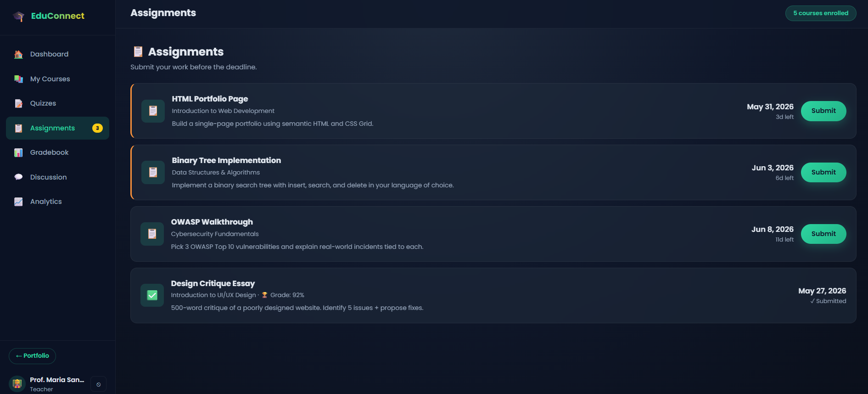
Task: Click the logout icon beside Prof. Maria
Action: [98, 384]
